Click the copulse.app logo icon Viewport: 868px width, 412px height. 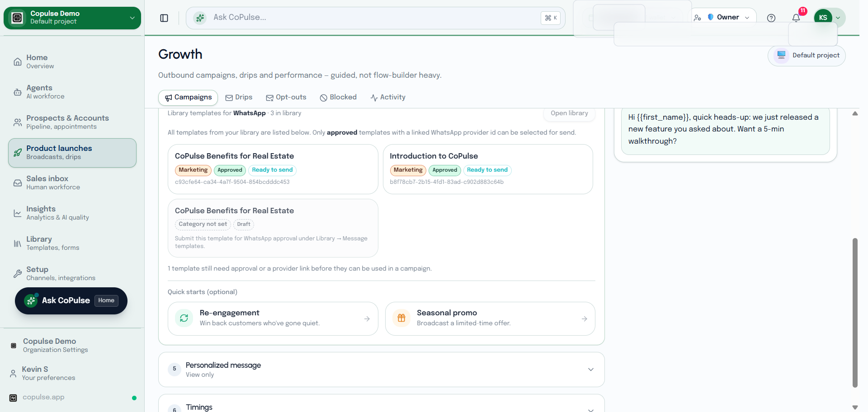click(x=13, y=398)
